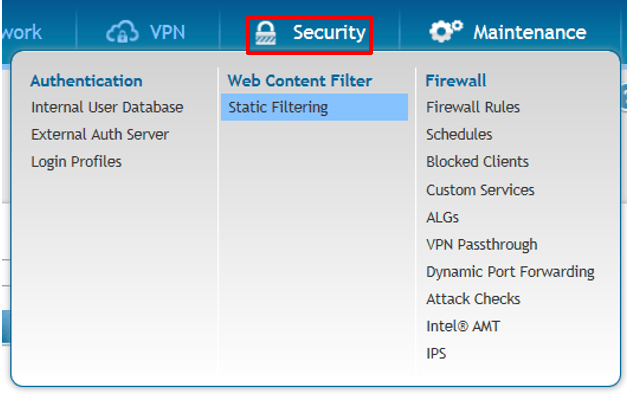Click the Web Content Filter heading

pyautogui.click(x=300, y=81)
